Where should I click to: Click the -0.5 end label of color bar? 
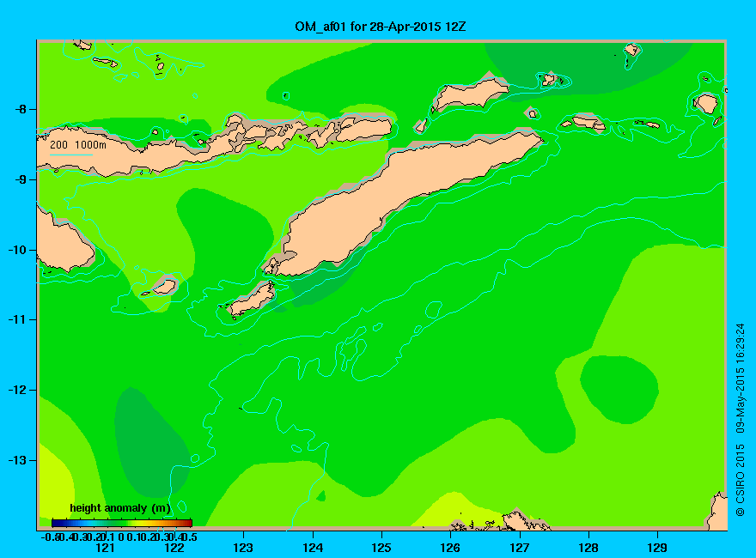pos(50,537)
